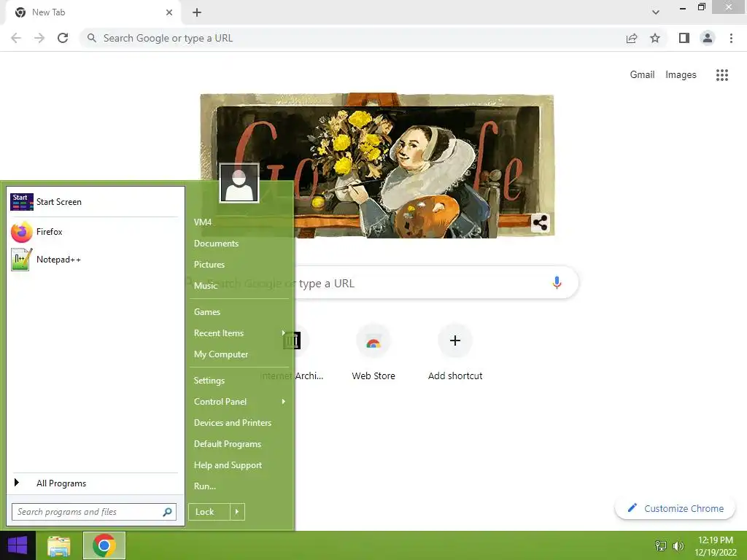This screenshot has height=560, width=747.
Task: Open the Google apps grid
Action: [x=721, y=75]
